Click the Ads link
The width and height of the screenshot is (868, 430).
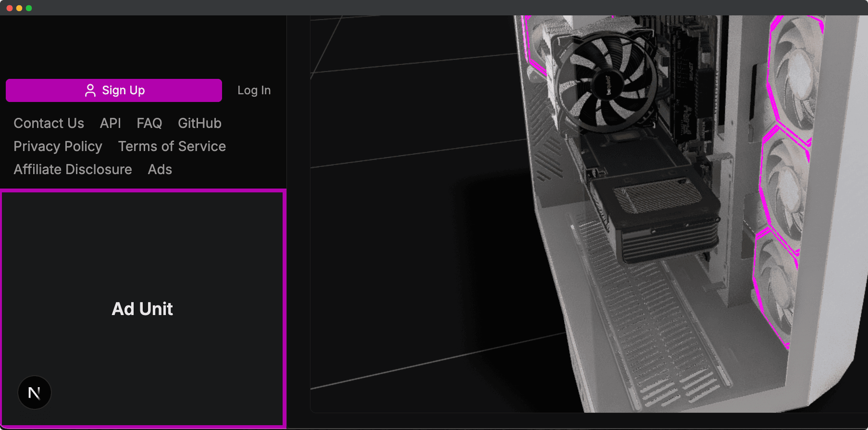(x=160, y=169)
